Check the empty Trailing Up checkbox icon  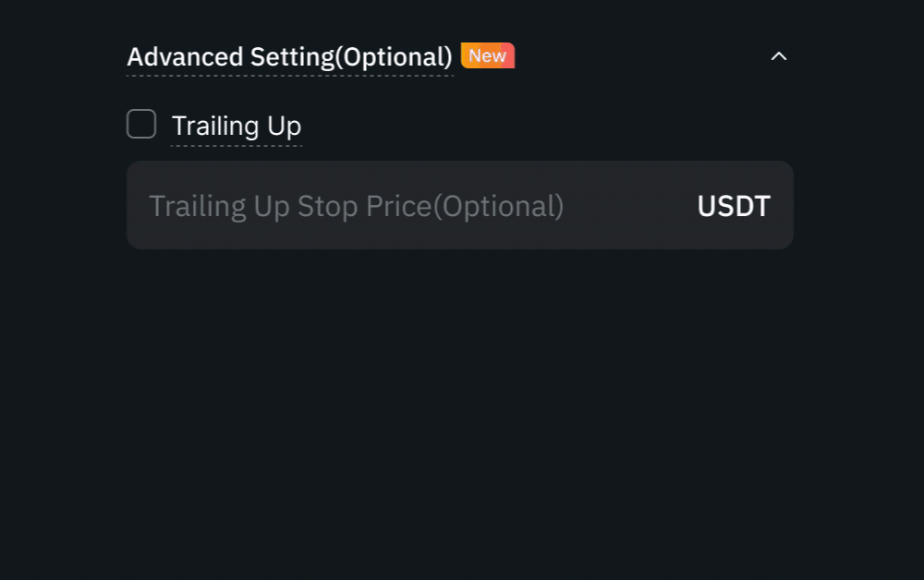pos(141,124)
